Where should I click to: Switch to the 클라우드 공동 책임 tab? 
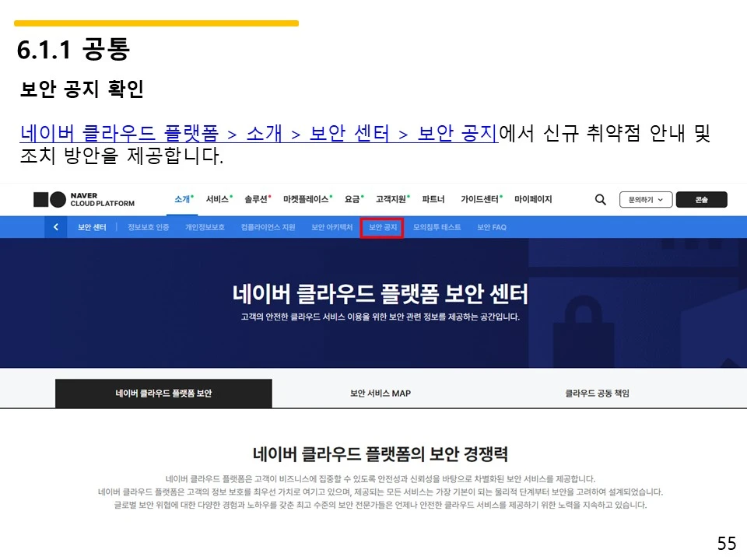coord(596,393)
